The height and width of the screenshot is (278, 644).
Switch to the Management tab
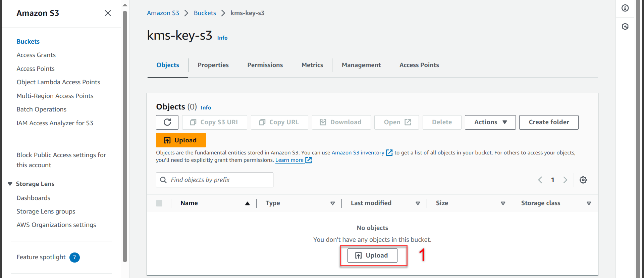[x=361, y=65]
